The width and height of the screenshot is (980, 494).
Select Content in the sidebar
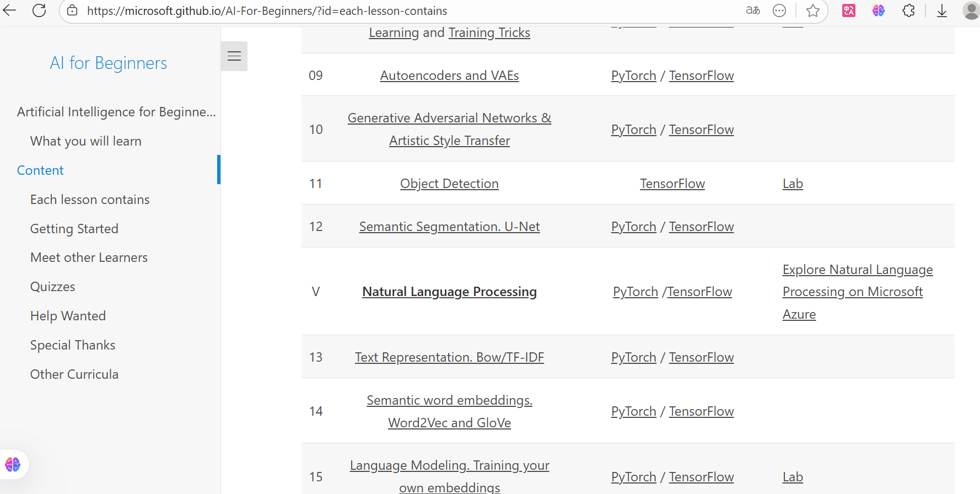coord(40,170)
